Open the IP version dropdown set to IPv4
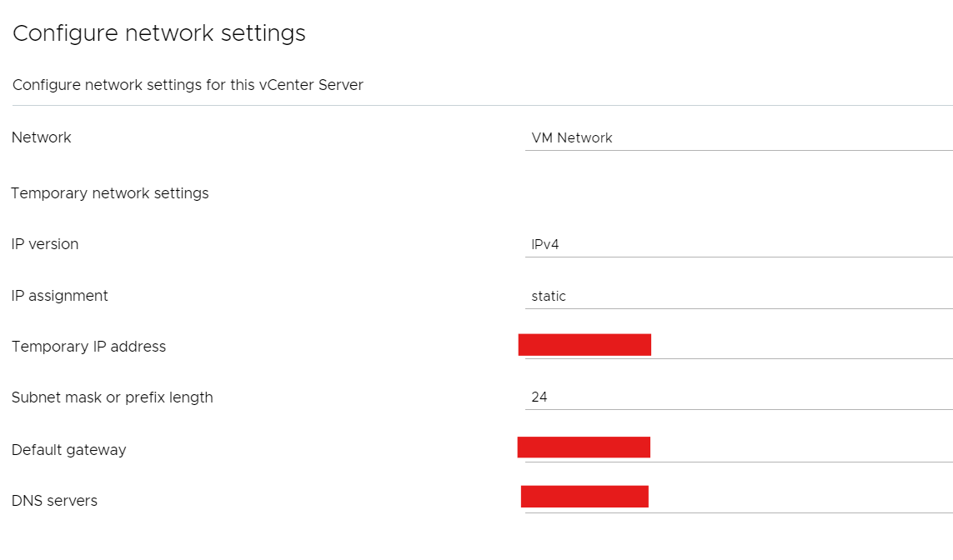Image resolution: width=953 pixels, height=560 pixels. click(x=738, y=245)
